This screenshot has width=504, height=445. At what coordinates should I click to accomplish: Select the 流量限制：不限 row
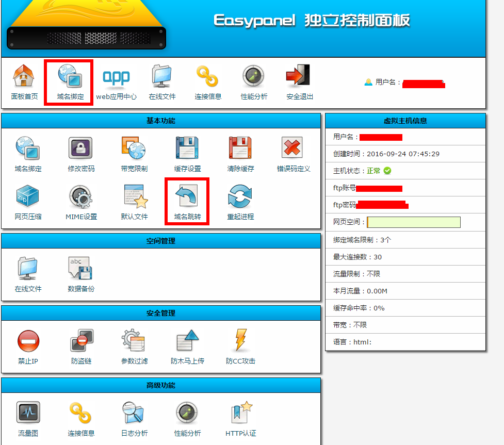[x=405, y=274]
